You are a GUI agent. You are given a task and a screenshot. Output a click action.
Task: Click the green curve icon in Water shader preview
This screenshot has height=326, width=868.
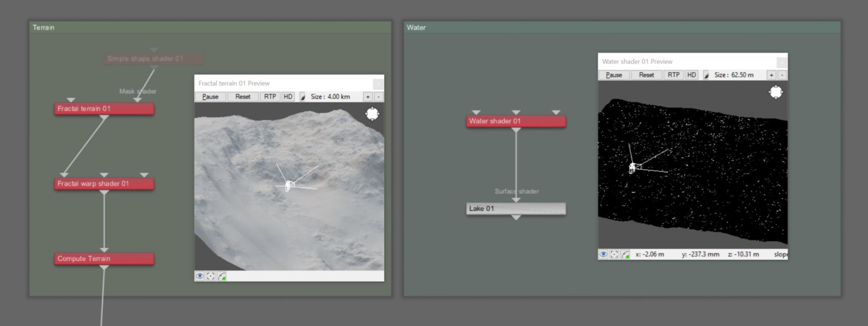pyautogui.click(x=626, y=254)
